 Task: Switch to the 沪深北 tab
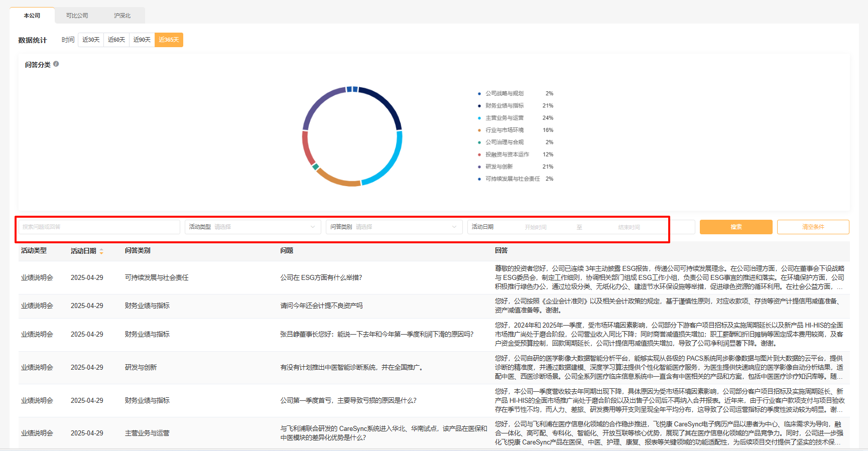point(122,16)
